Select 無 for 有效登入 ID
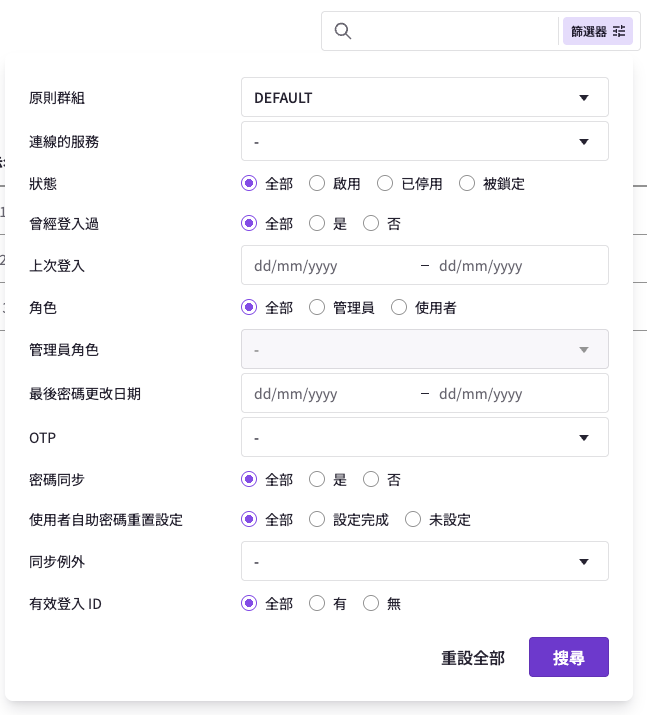The width and height of the screenshot is (647, 715). point(371,603)
